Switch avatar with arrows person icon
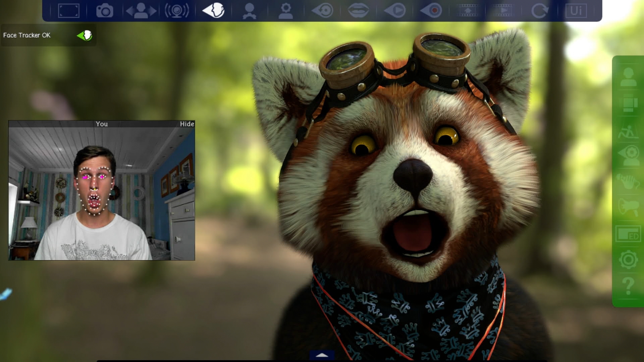 [141, 11]
